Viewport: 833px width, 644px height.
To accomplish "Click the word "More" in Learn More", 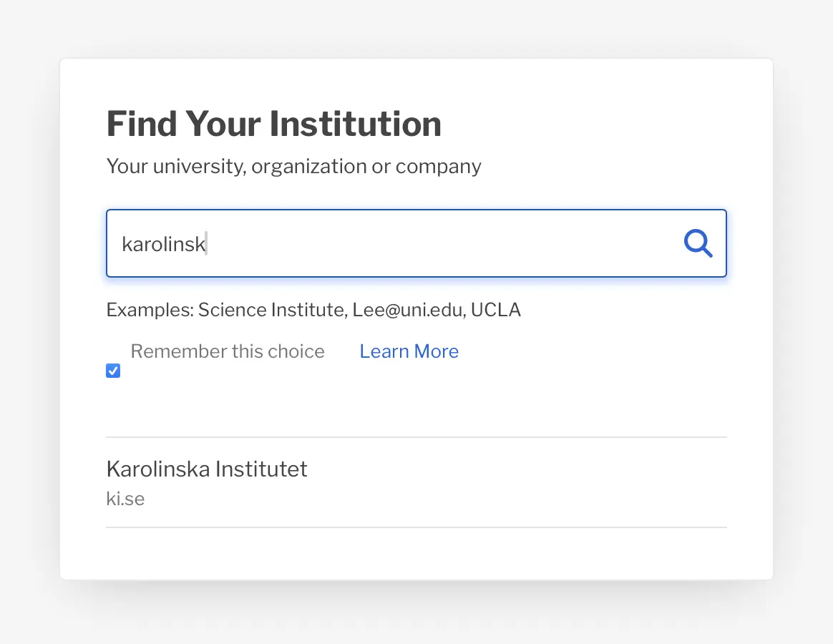I will click(x=437, y=351).
